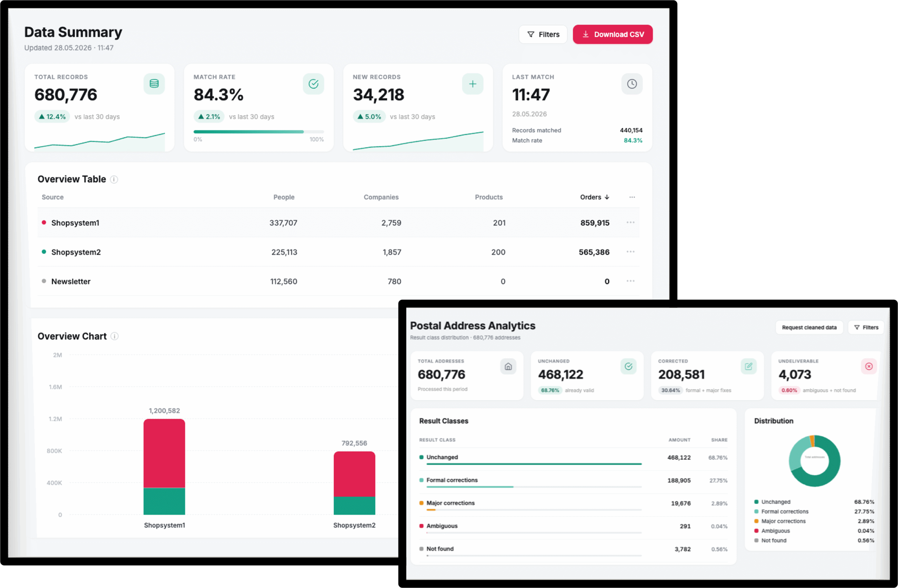Screen dimensions: 898x588
Task: Click the Last Match clock icon
Action: point(632,84)
